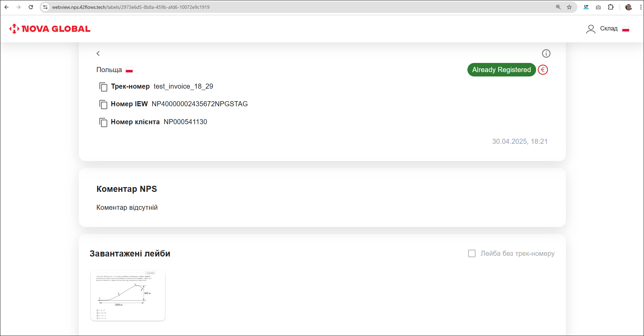Open the info circle icon
The image size is (644, 336).
point(546,53)
